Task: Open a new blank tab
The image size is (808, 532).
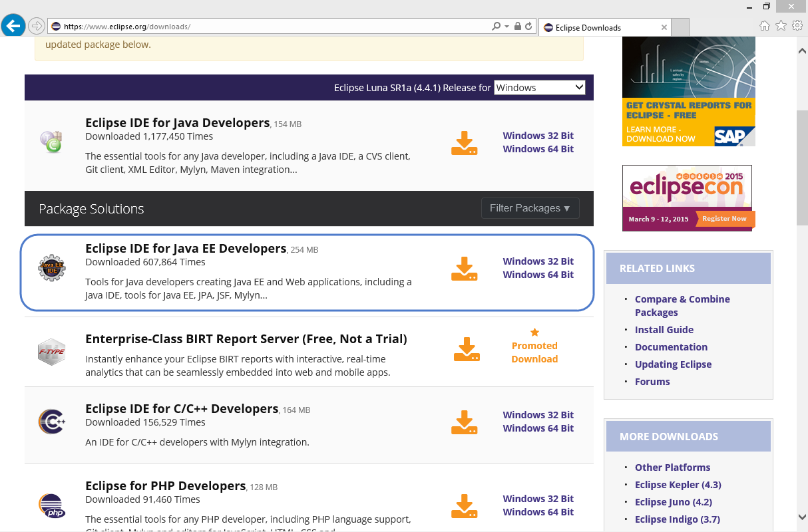Action: (680, 27)
